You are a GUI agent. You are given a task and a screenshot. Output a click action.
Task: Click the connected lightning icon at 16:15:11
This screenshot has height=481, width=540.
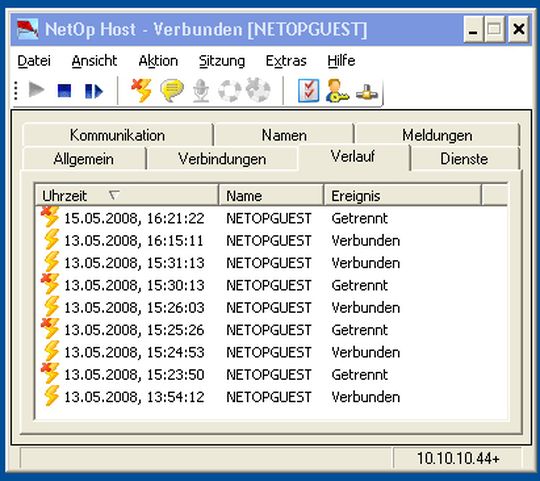click(x=52, y=239)
